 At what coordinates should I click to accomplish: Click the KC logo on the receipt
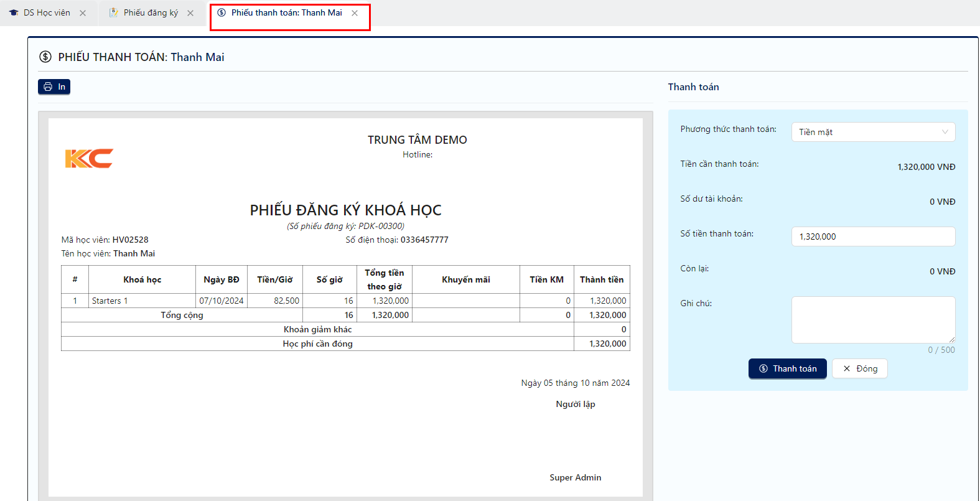click(89, 159)
